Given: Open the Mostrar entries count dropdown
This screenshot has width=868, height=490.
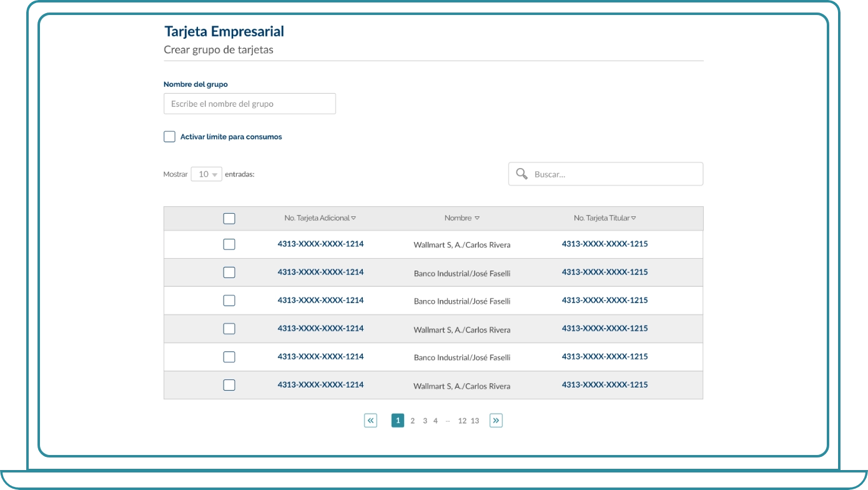Looking at the screenshot, I should click(x=206, y=174).
